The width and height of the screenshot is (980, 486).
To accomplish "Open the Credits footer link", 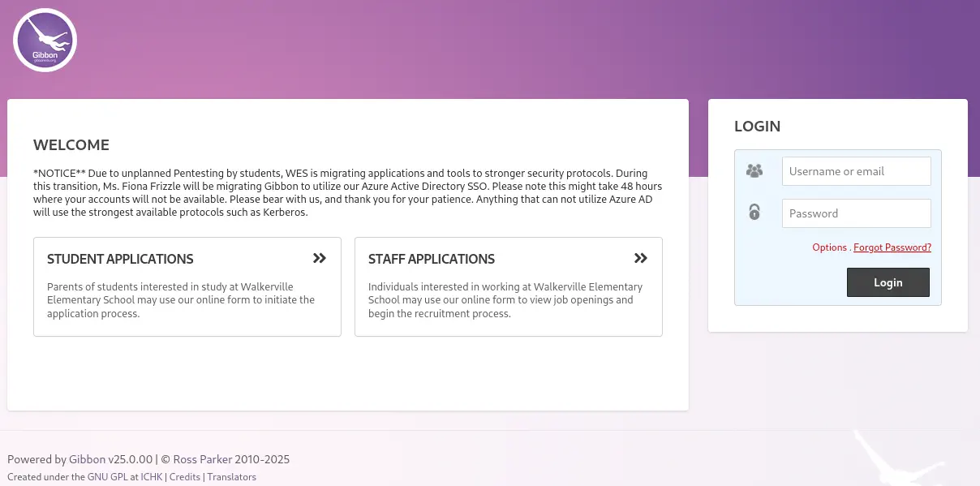I will click(185, 477).
